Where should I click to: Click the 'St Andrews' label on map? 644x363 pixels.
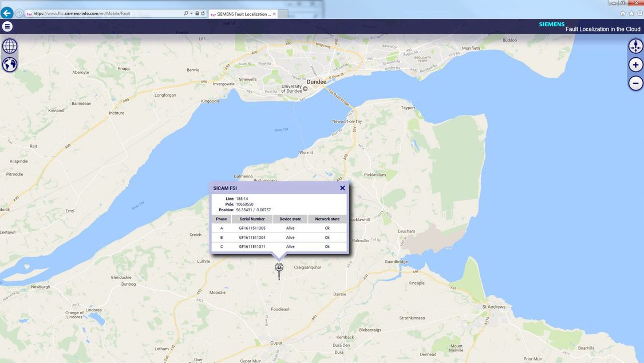point(493,307)
